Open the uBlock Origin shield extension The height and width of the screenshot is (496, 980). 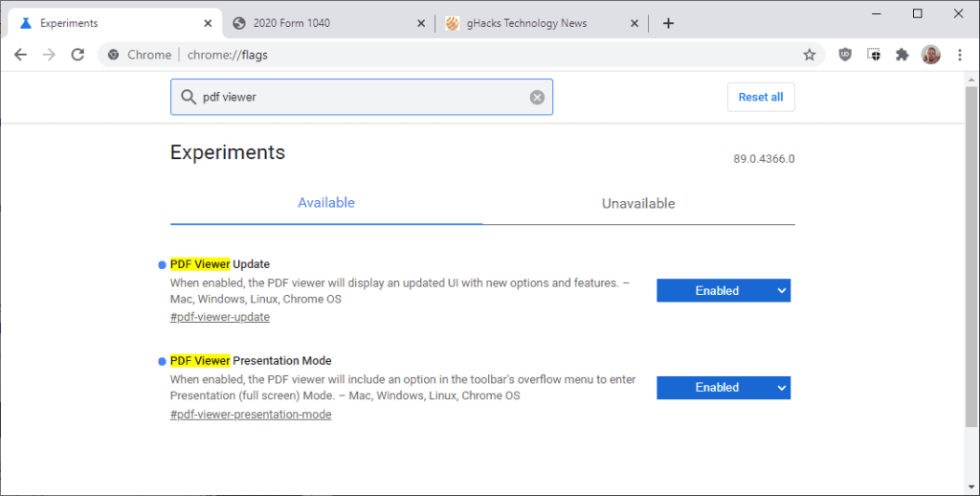point(845,55)
